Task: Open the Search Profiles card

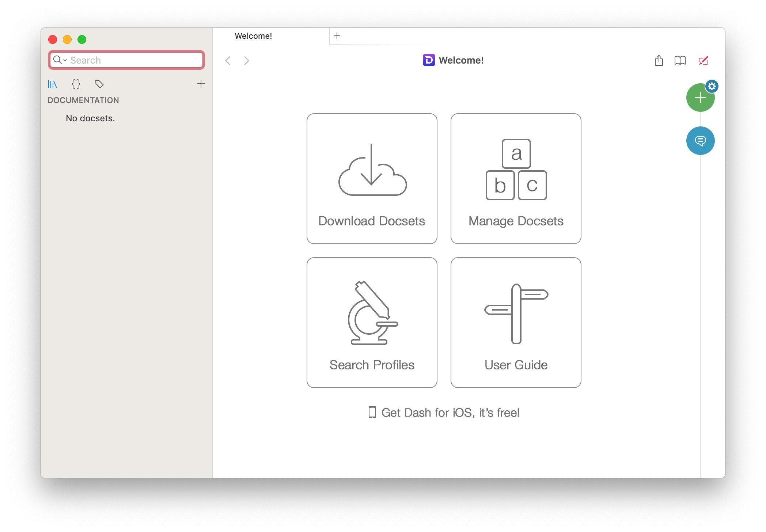Action: coord(372,323)
